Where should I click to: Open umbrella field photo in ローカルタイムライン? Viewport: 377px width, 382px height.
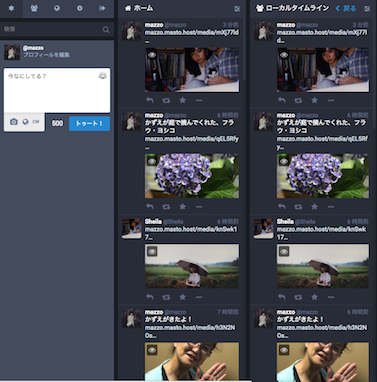click(323, 266)
